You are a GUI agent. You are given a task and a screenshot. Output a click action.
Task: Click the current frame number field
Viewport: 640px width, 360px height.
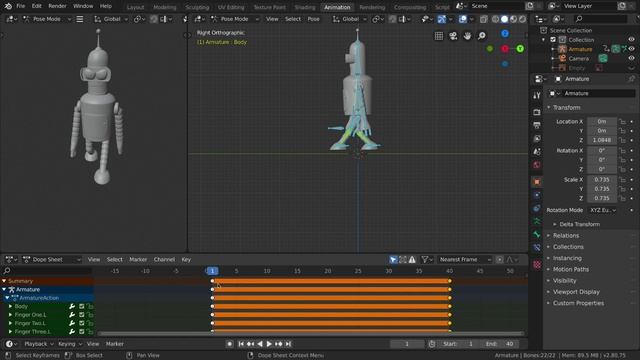[407, 344]
